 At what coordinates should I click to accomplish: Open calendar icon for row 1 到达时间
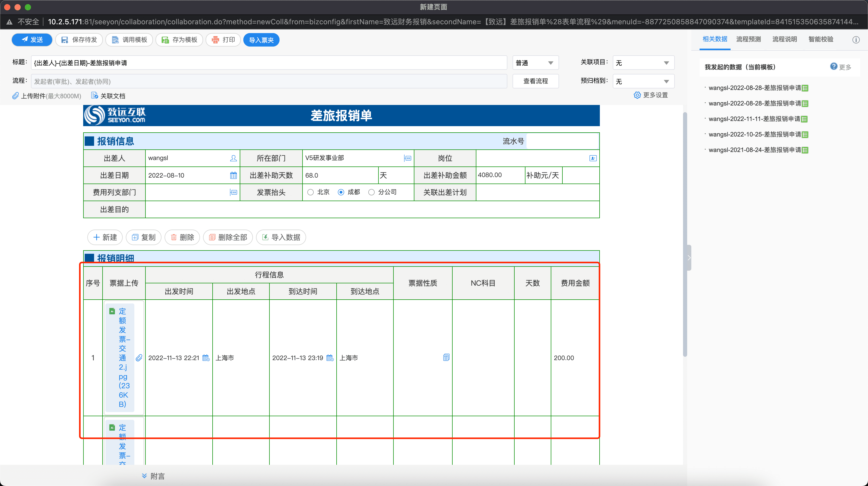[x=330, y=358]
